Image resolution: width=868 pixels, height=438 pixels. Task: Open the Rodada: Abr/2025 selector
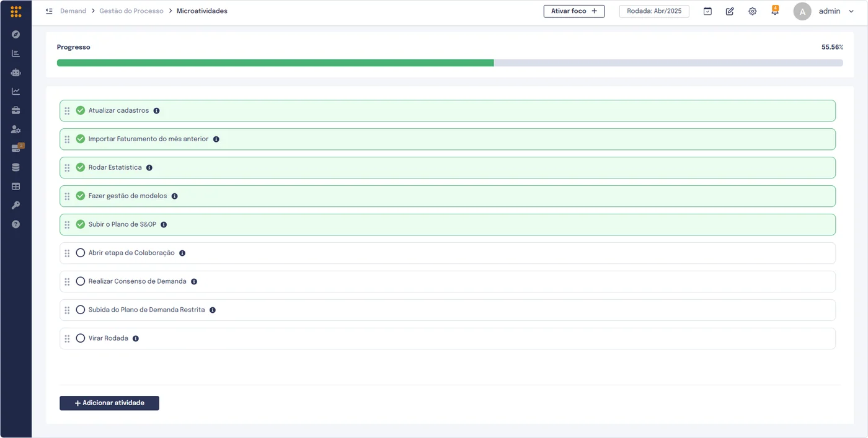pyautogui.click(x=654, y=11)
